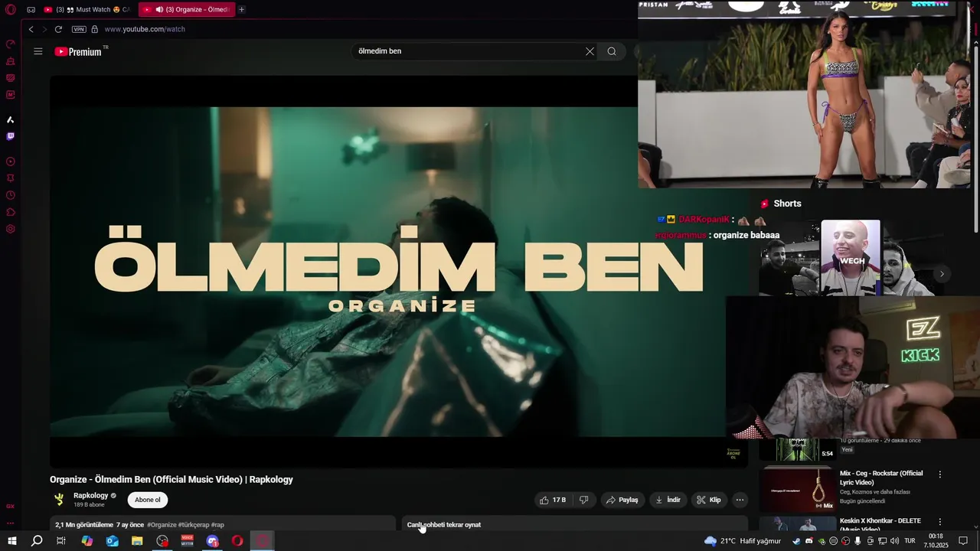Subscribe with the "Abone ol" button
Viewport: 980px width, 551px height.
(148, 500)
